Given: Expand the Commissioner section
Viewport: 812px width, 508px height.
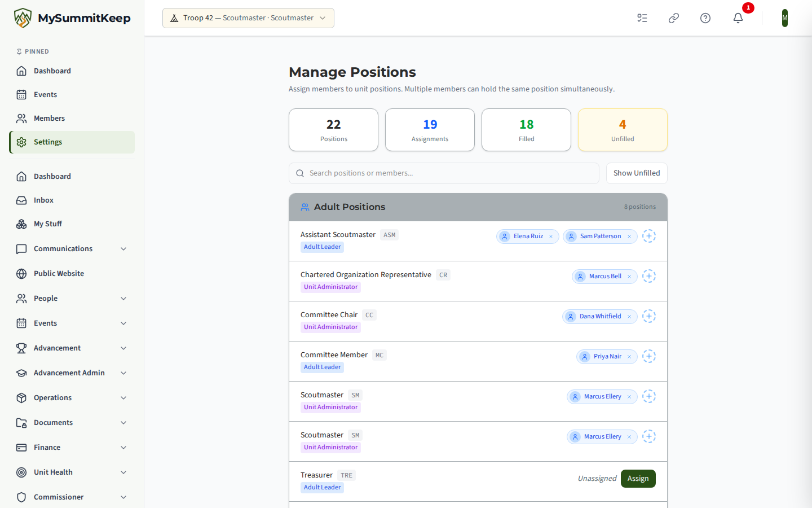Looking at the screenshot, I should pyautogui.click(x=72, y=497).
